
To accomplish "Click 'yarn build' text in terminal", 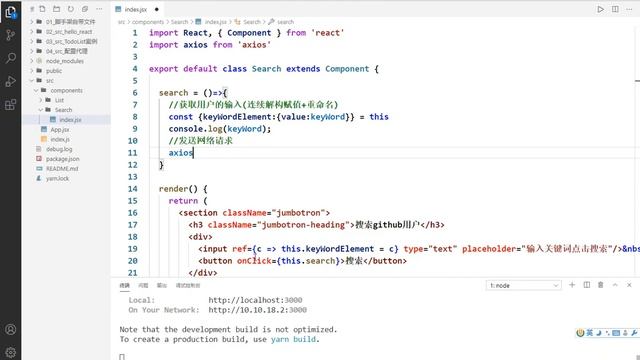I will pyautogui.click(x=293, y=339).
